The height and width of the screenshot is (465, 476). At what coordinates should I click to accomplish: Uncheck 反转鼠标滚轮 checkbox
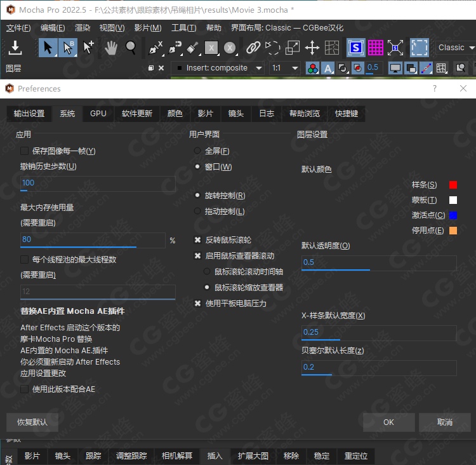197,239
